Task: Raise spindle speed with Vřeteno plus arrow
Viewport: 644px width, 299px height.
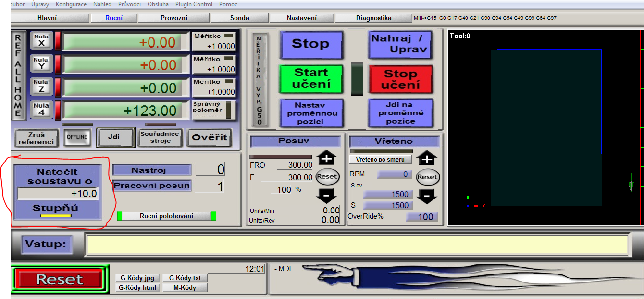Action: click(427, 158)
